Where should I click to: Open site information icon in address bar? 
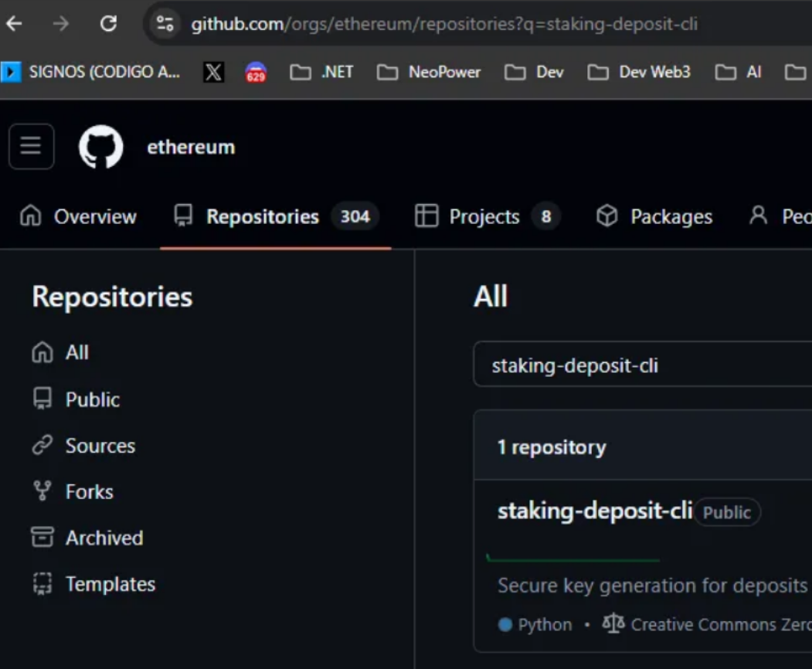[163, 22]
